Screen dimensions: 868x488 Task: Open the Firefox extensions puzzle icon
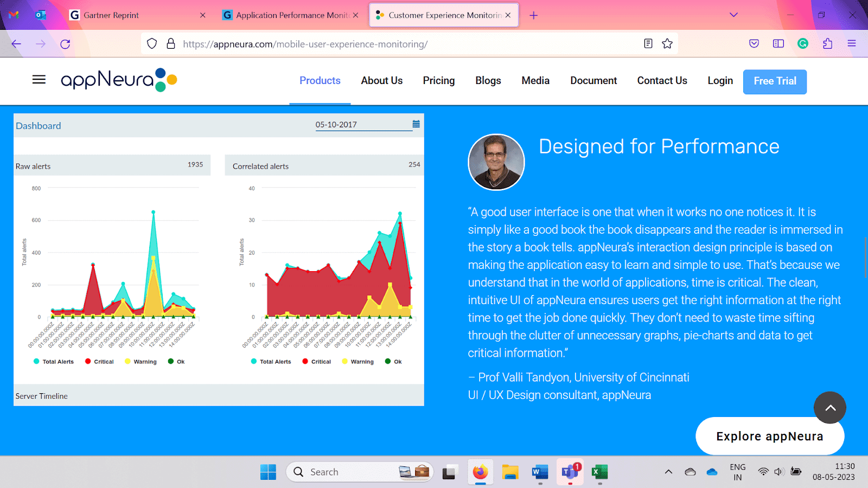(827, 44)
